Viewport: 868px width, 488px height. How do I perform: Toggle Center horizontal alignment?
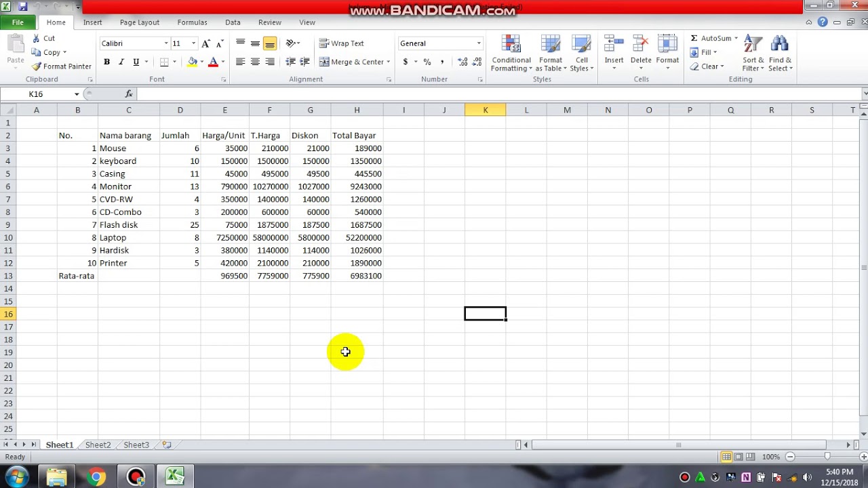pos(255,62)
